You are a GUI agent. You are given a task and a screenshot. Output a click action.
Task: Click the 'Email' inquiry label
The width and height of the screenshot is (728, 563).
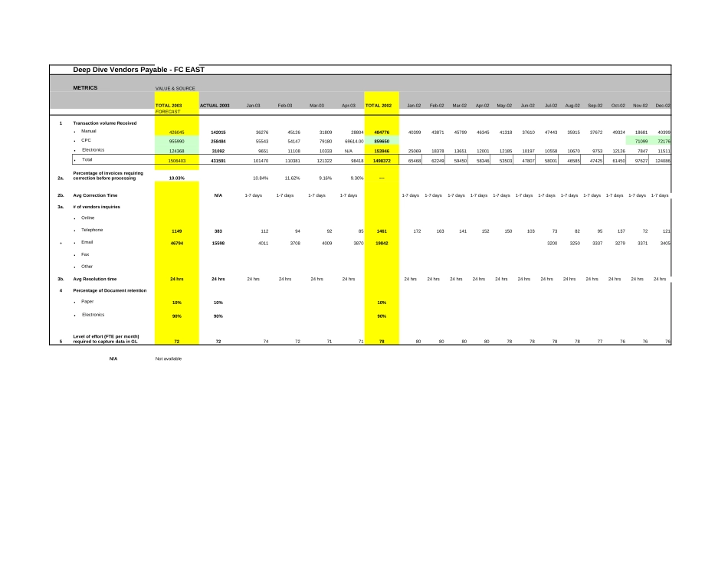tap(87, 242)
